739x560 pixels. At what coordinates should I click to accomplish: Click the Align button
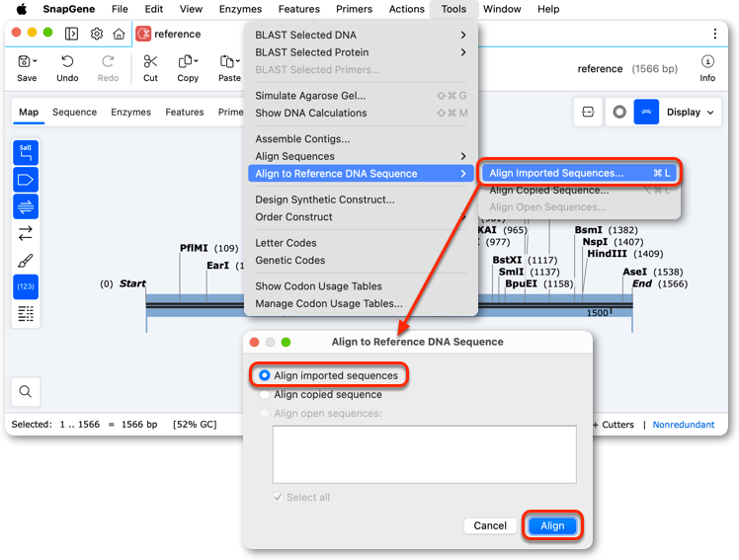(x=552, y=525)
